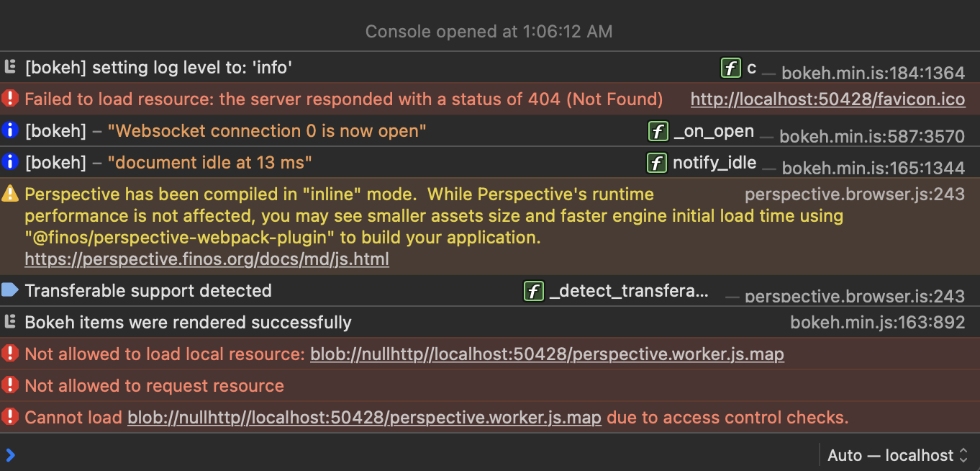Click the red error icon beside the favicon 404 message

point(10,98)
